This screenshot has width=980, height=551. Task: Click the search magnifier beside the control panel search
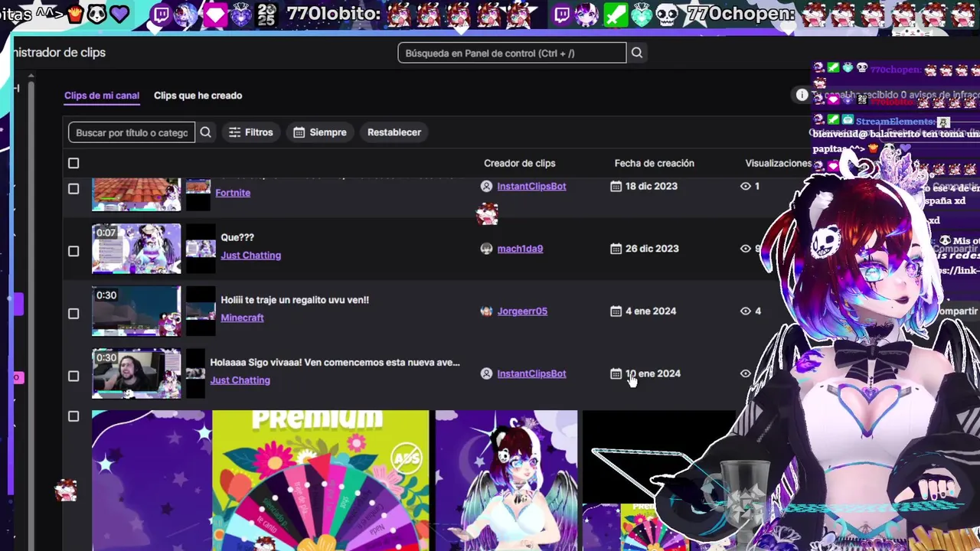point(637,53)
